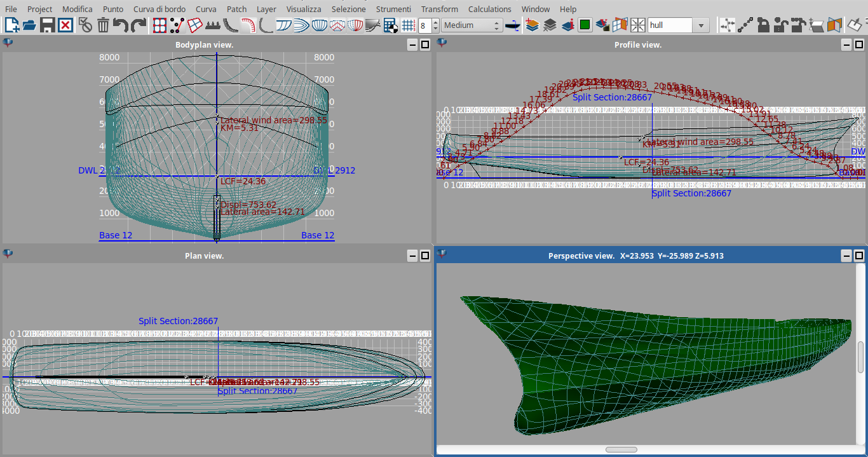This screenshot has width=868, height=457.
Task: Delete selection with the trash can icon
Action: (103, 25)
